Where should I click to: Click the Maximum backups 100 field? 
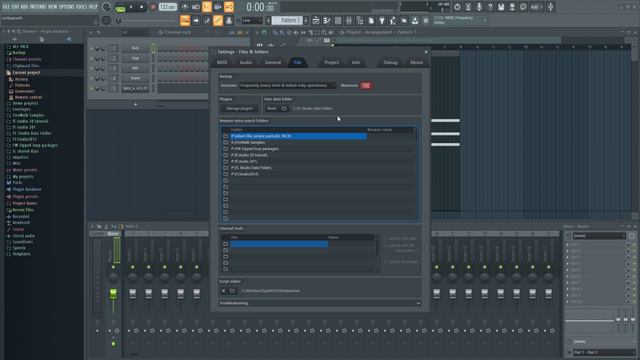pyautogui.click(x=366, y=85)
